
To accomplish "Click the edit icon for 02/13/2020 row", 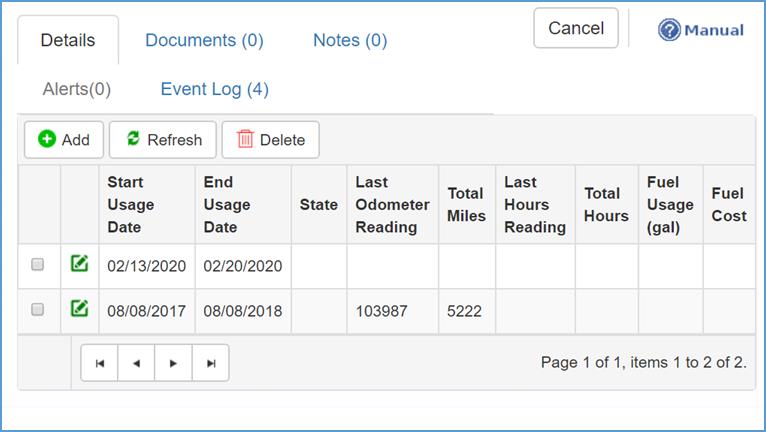I will (x=79, y=265).
